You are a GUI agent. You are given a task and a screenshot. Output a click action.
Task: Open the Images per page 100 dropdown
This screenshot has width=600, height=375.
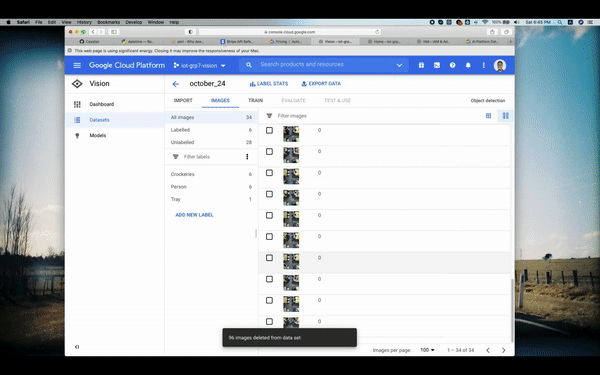pos(427,350)
